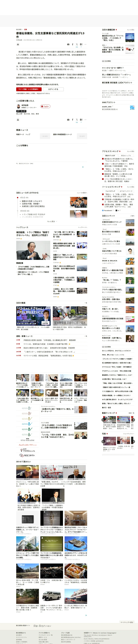Viewport: 138px width, 644px height.
Task: Click the 朝日新聞 breadcrumb link
Action: click(x=19, y=30)
